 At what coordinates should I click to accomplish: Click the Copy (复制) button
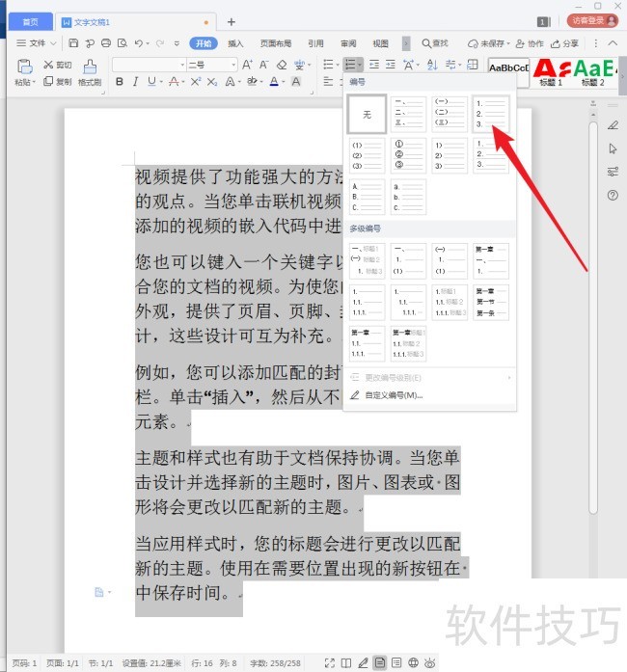coord(58,81)
